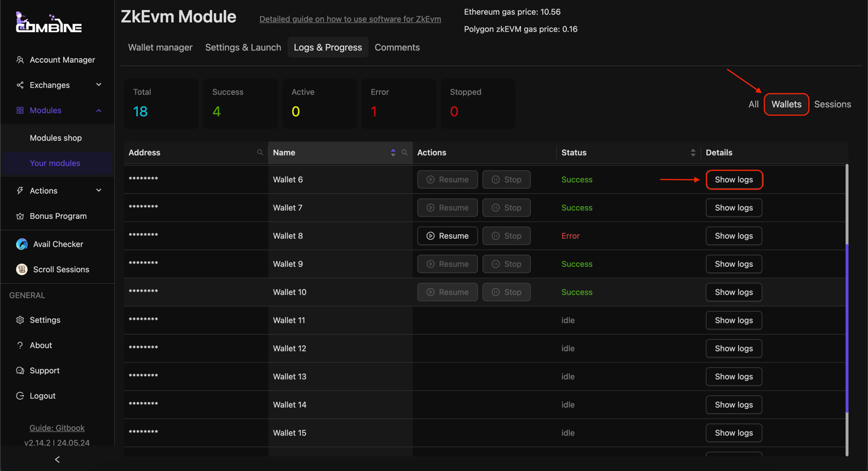Select the Wallets view filter
Image resolution: width=868 pixels, height=471 pixels.
coord(786,105)
